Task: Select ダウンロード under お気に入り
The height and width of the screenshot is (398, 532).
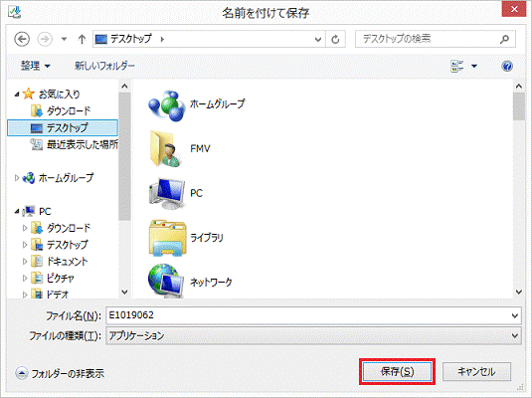Action: pos(69,110)
